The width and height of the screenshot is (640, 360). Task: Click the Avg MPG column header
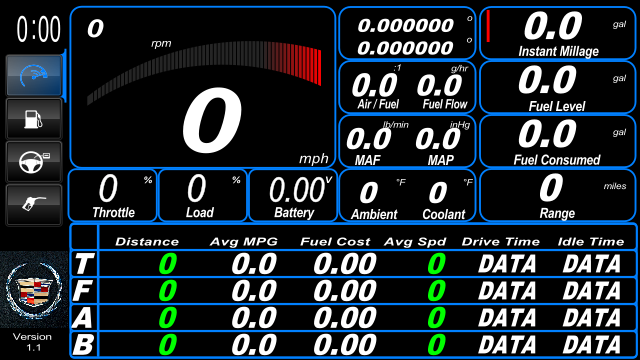(x=244, y=242)
